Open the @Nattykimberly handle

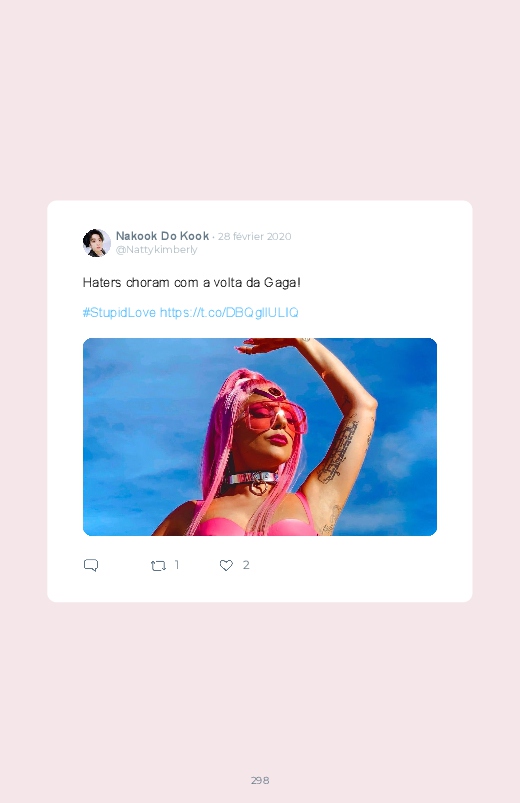[156, 249]
